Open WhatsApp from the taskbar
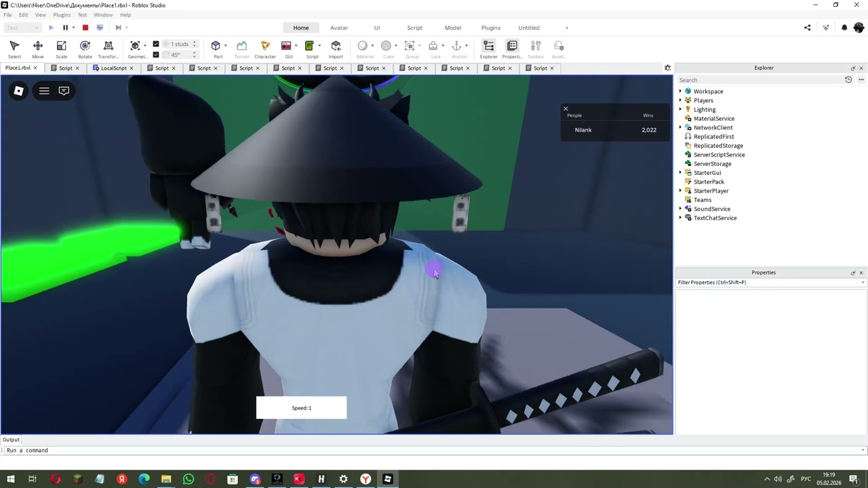This screenshot has height=488, width=868. tap(189, 479)
